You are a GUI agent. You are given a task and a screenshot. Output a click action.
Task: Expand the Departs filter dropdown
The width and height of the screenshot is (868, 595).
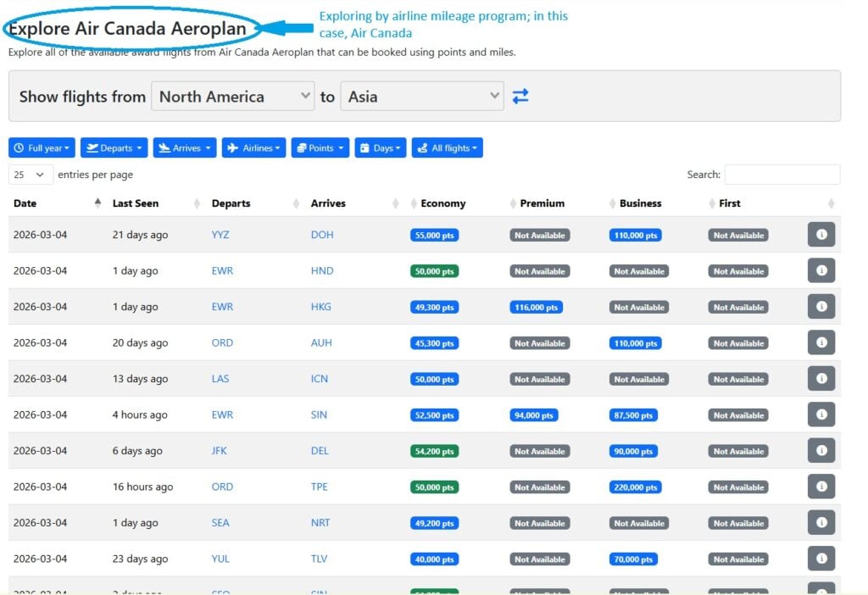coord(114,147)
